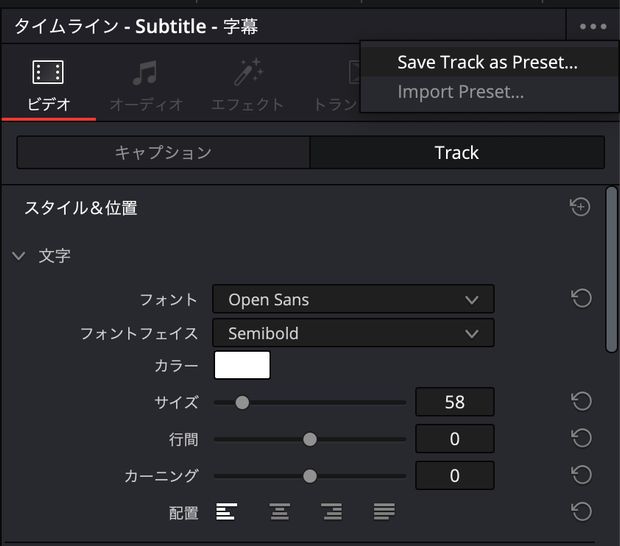Open the Open Sans font dropdown

(x=353, y=299)
